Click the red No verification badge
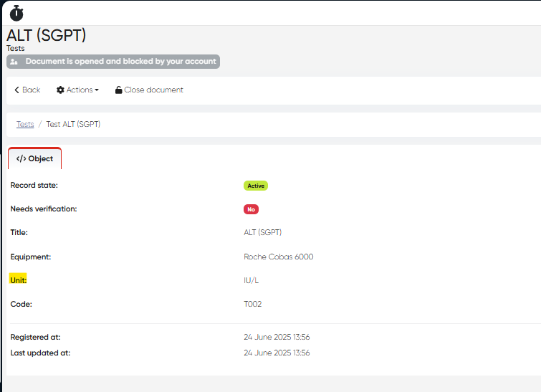The image size is (541, 392). point(251,209)
